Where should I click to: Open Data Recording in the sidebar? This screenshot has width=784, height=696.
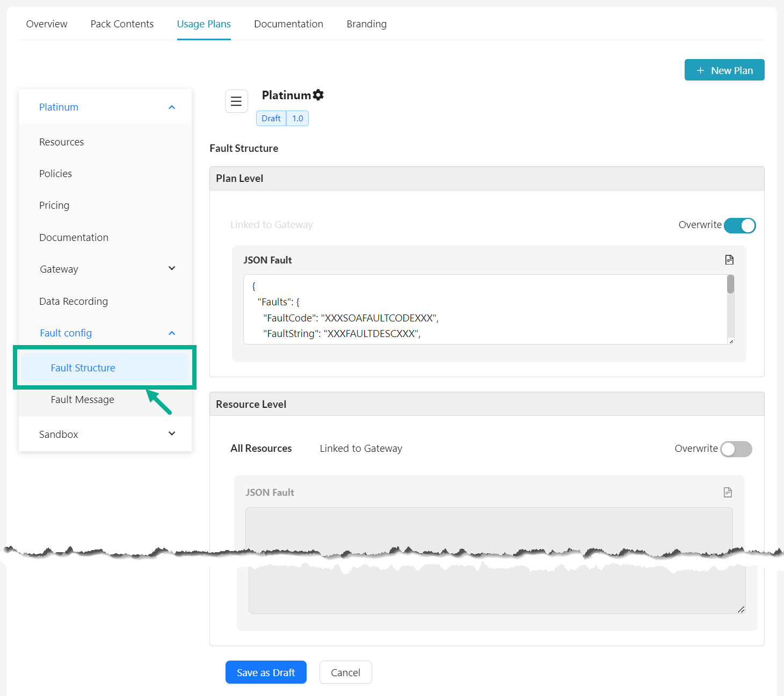[74, 302]
